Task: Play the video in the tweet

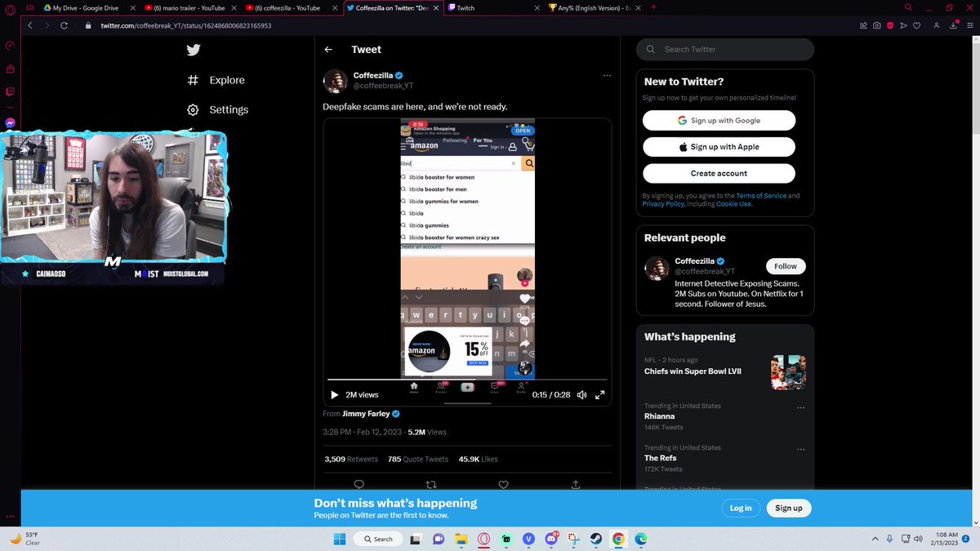Action: tap(334, 395)
